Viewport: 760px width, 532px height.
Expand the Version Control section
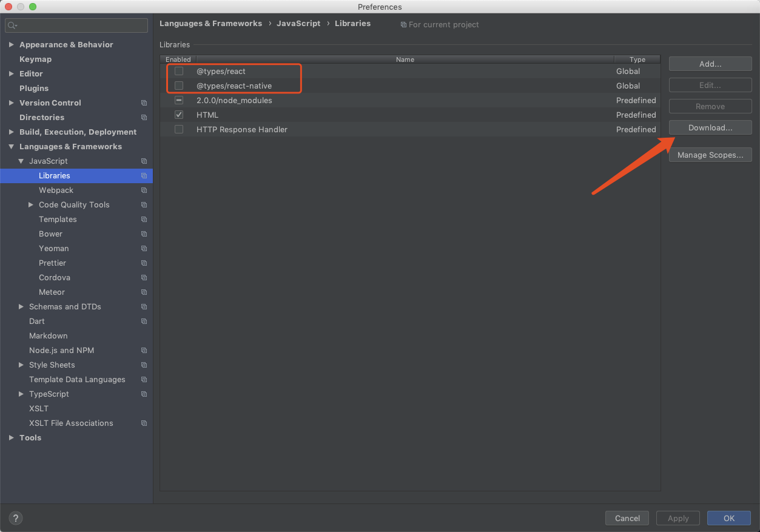coord(12,103)
